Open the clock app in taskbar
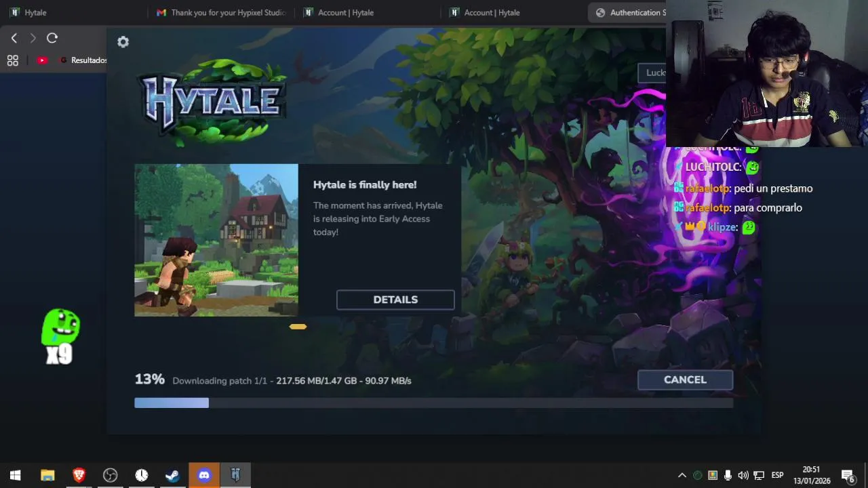This screenshot has height=488, width=868. pyautogui.click(x=141, y=476)
